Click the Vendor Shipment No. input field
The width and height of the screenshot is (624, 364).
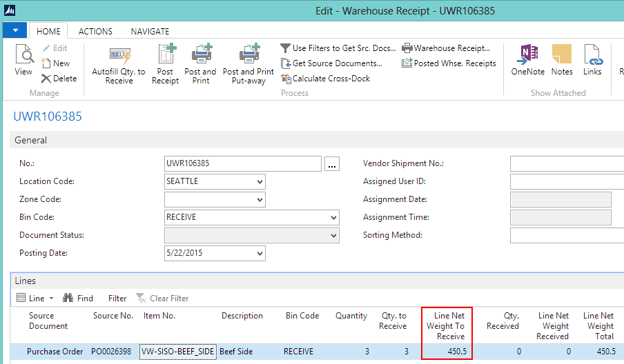point(566,164)
